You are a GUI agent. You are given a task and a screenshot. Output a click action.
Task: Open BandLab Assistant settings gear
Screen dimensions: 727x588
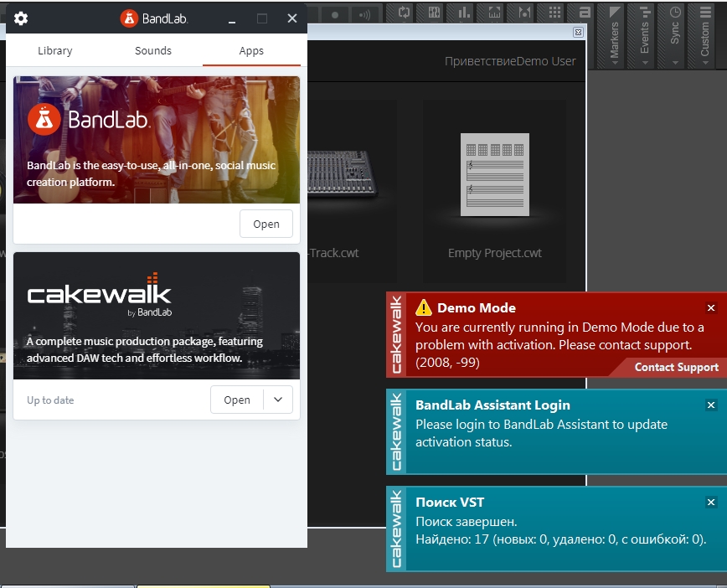[x=20, y=18]
